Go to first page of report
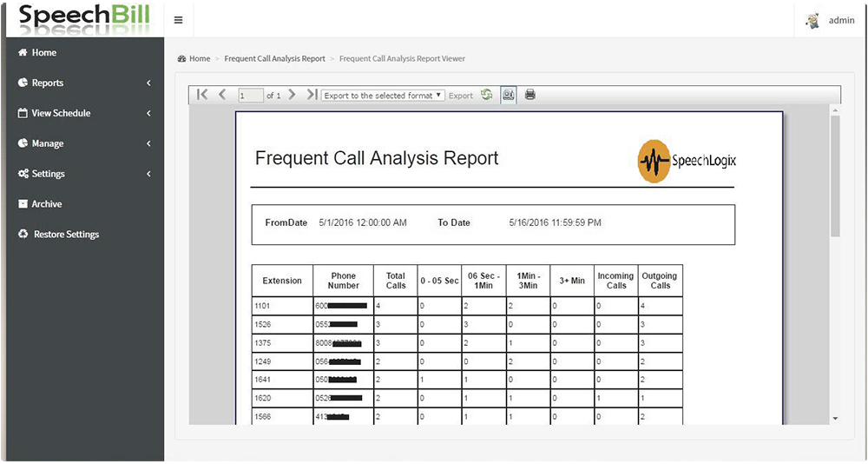 pyautogui.click(x=202, y=95)
